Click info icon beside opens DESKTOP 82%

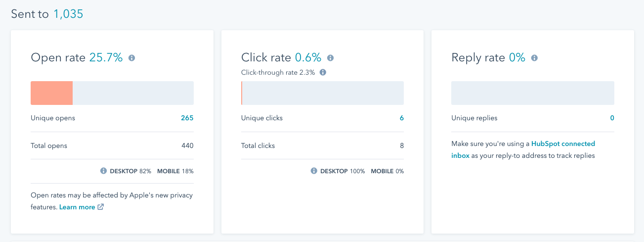[104, 171]
